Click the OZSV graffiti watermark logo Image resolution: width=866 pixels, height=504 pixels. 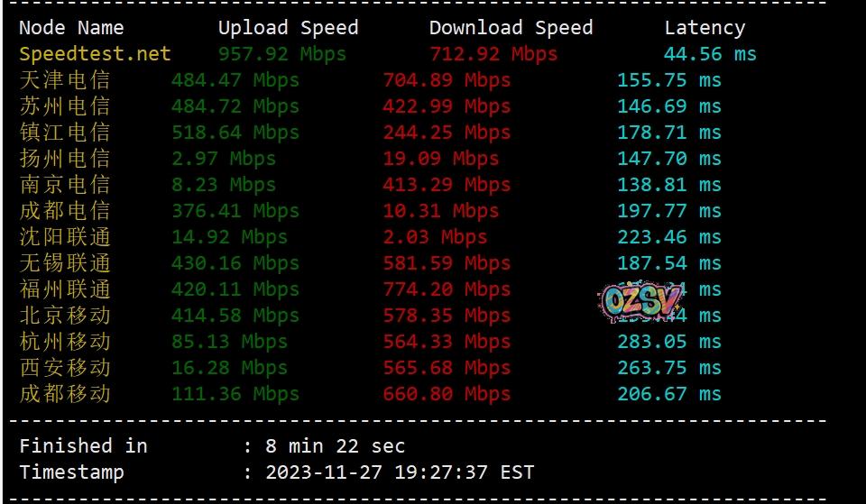pyautogui.click(x=640, y=301)
